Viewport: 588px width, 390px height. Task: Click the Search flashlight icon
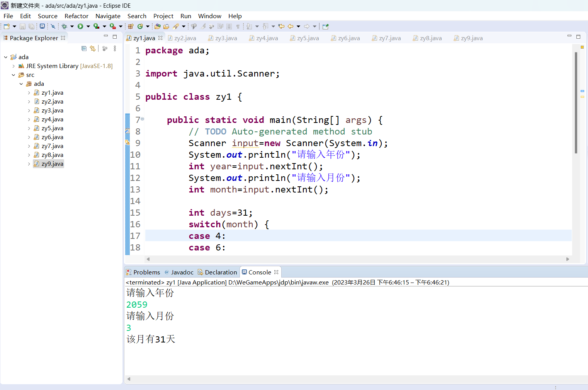176,26
